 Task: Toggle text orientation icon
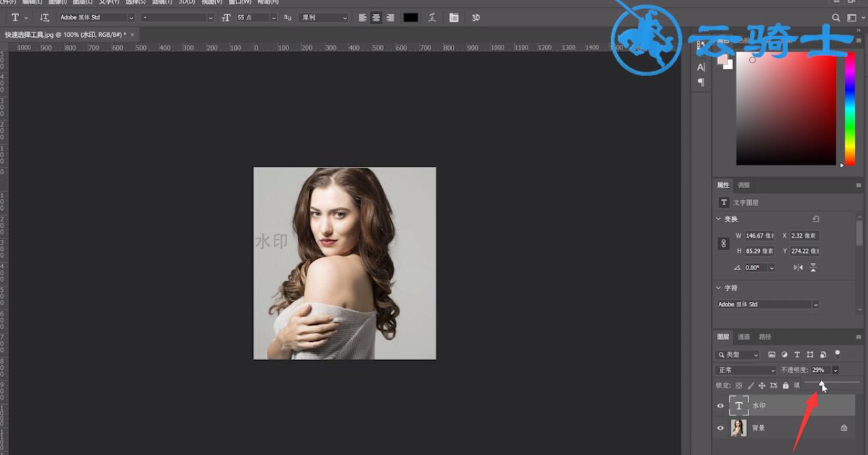44,18
